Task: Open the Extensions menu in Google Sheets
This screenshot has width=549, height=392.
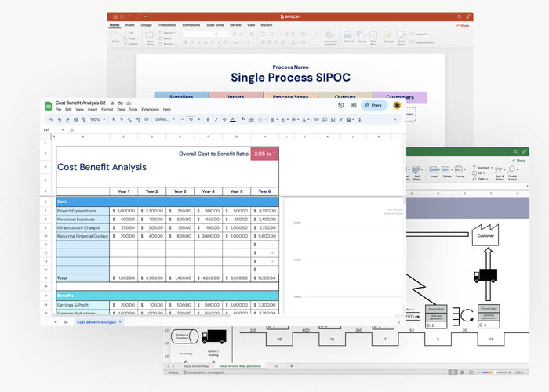Action: coord(150,109)
